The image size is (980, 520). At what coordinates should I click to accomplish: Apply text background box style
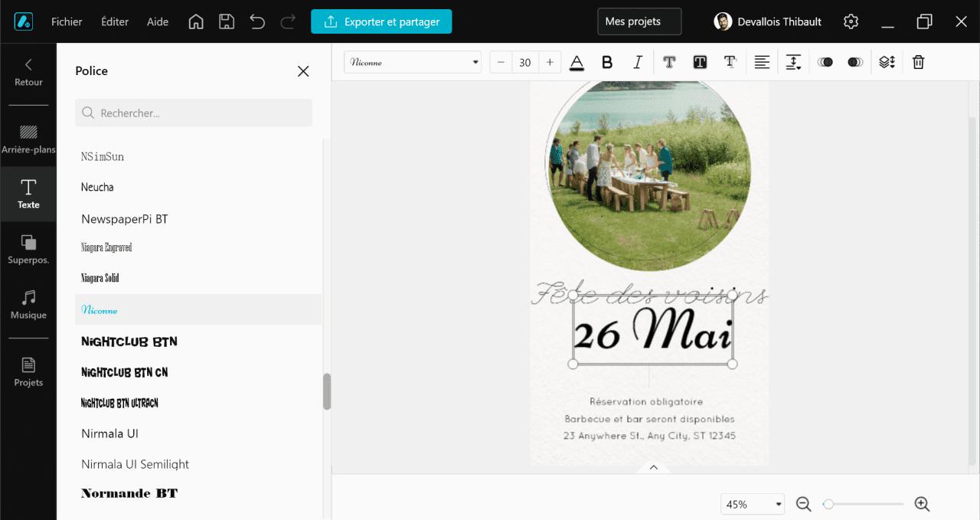pos(700,62)
